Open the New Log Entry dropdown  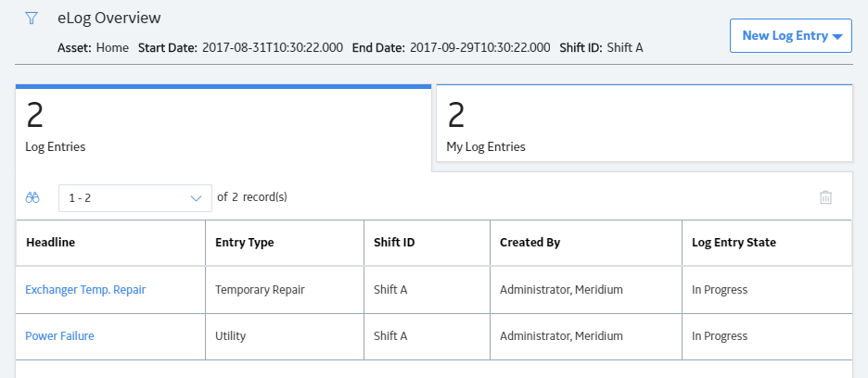coord(790,36)
